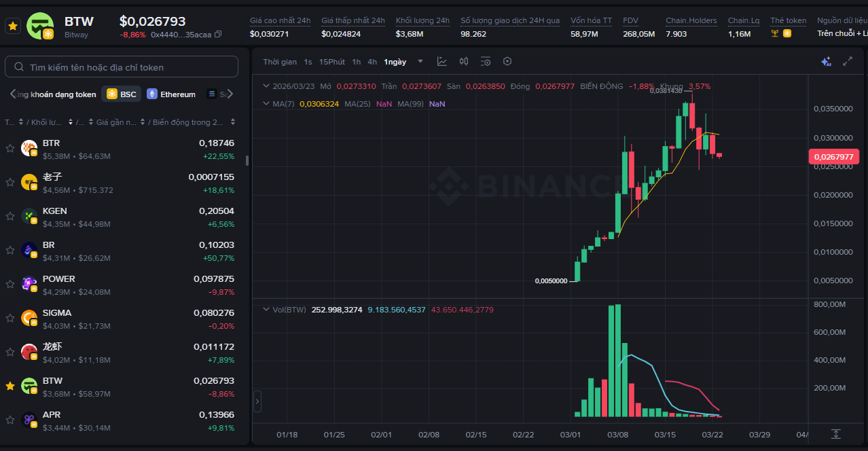This screenshot has width=868, height=451.
Task: Switch to line chart style icon
Action: click(442, 61)
